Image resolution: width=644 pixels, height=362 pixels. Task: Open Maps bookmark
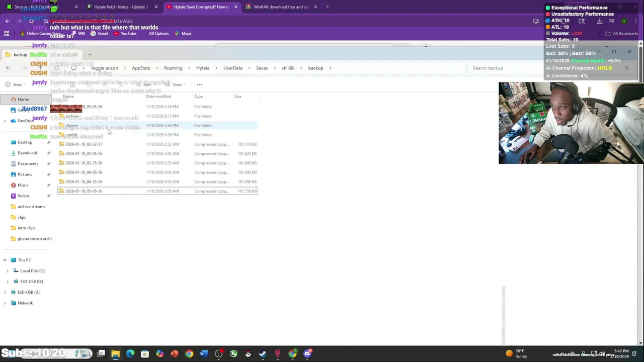coord(183,34)
